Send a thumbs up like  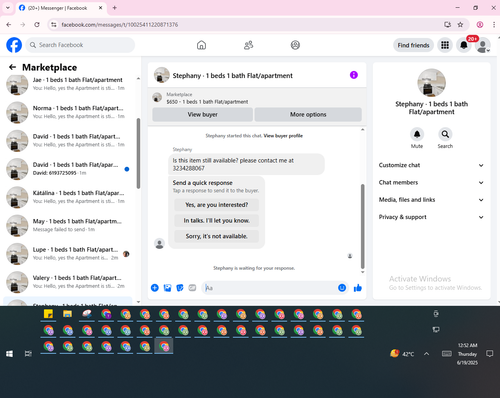358,288
